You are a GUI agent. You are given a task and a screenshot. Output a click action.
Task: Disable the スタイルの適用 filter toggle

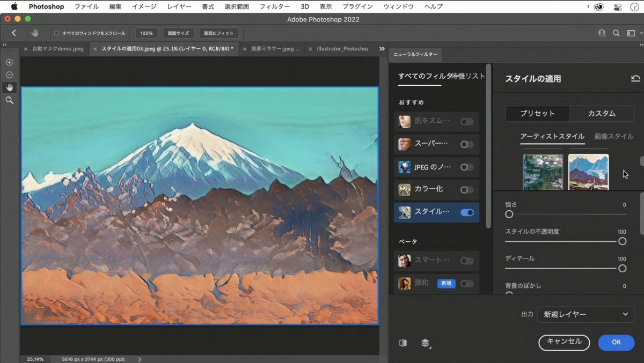(467, 212)
